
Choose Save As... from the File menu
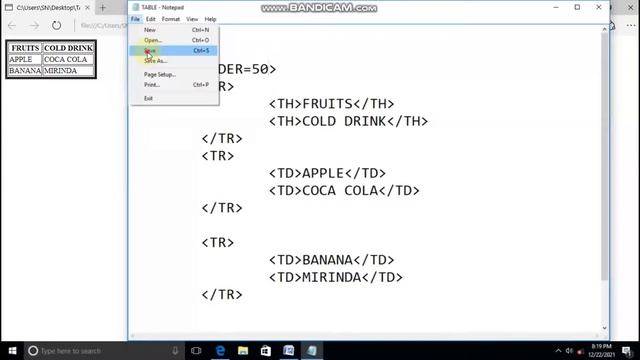[174, 61]
